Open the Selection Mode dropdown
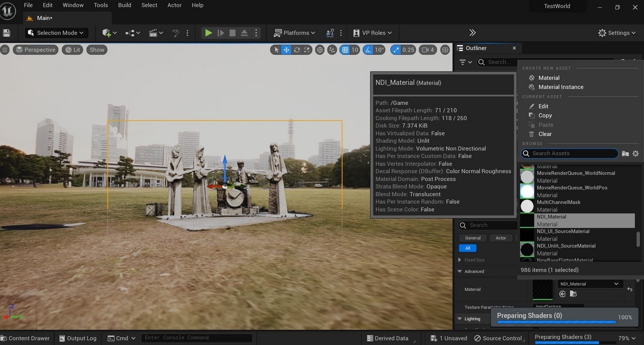 point(56,33)
